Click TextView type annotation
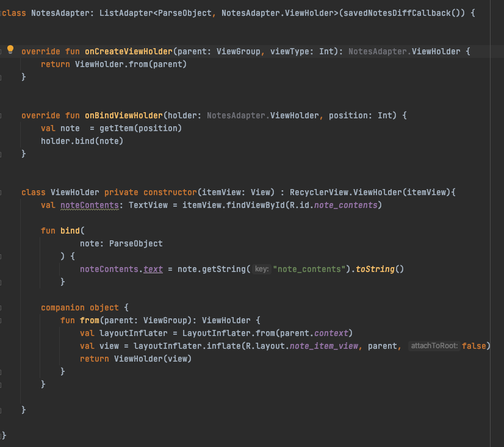 pyautogui.click(x=148, y=205)
